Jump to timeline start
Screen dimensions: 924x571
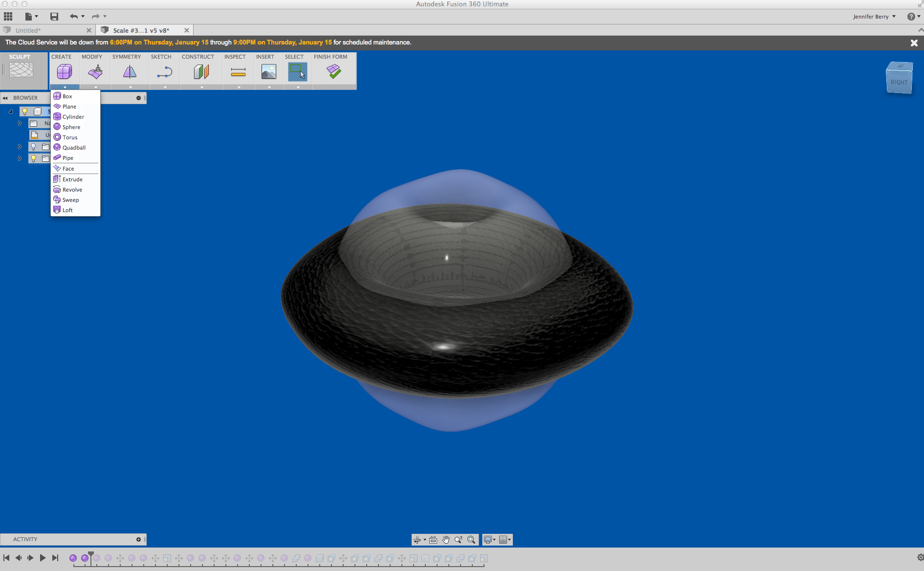point(6,557)
